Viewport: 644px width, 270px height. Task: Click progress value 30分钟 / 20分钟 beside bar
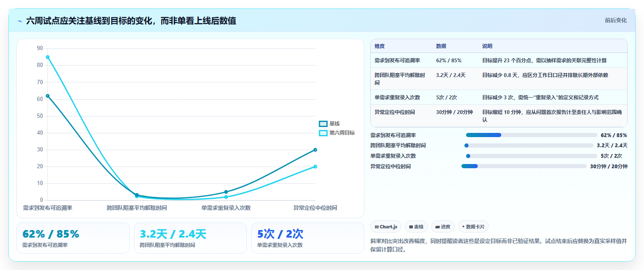(x=609, y=166)
